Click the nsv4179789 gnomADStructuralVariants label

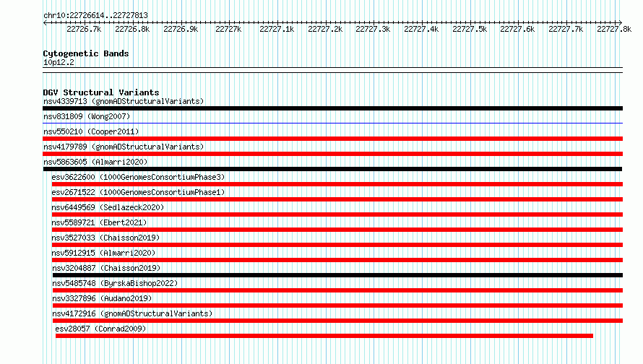click(124, 147)
